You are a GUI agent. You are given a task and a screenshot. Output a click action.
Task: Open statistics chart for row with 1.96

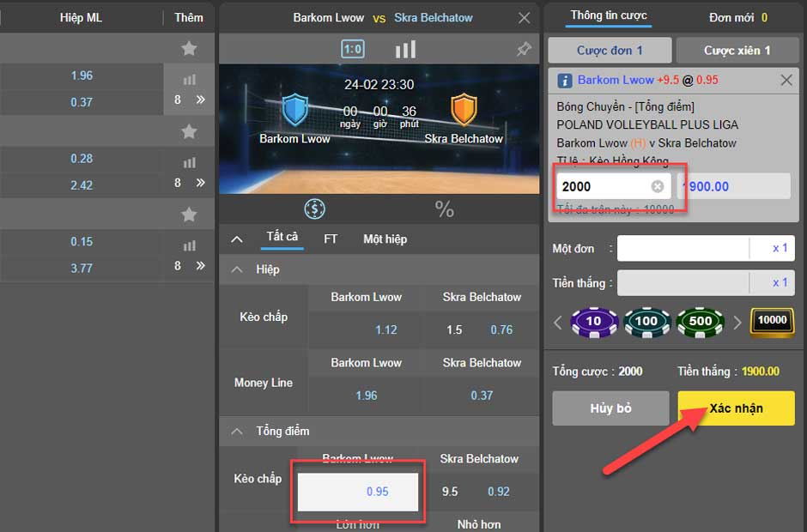(190, 79)
